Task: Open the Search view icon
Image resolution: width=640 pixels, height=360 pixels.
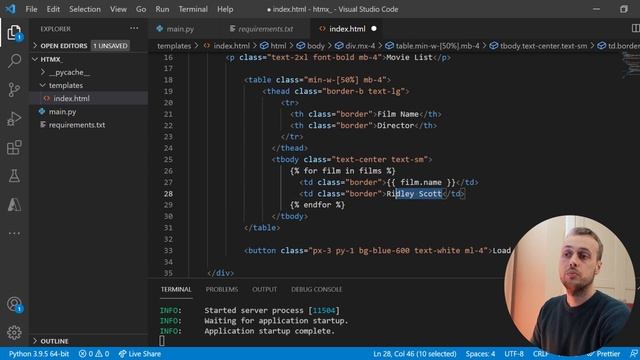Action: point(14,60)
